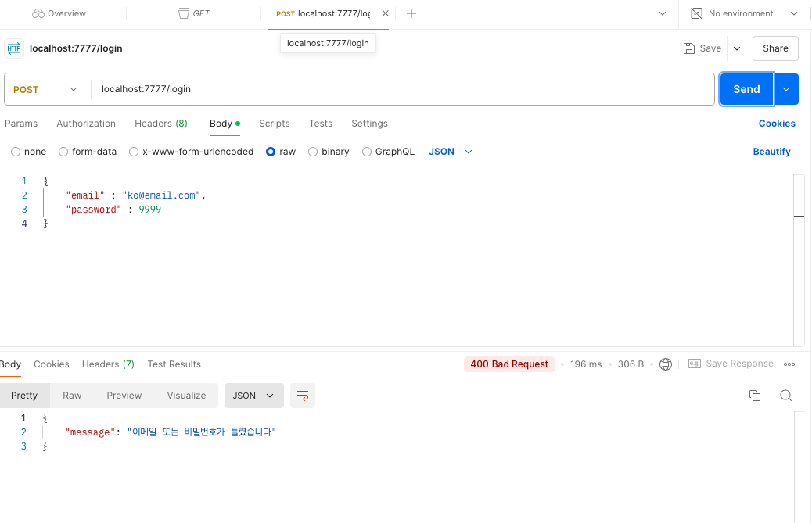Close the POST localhost:7777/login tab
812x523 pixels.
click(386, 13)
